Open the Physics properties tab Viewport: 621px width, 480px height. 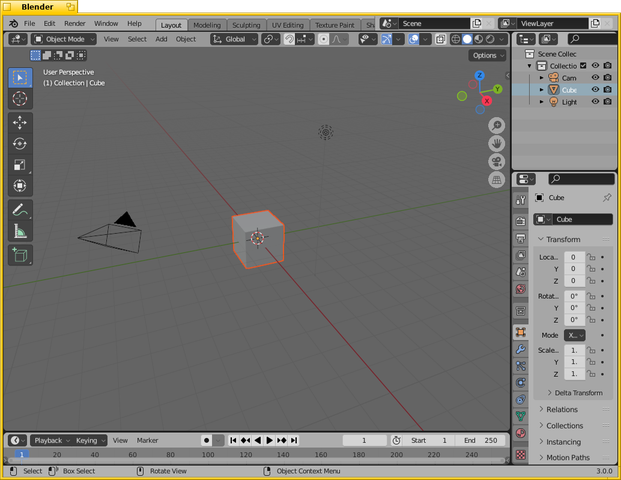(521, 383)
